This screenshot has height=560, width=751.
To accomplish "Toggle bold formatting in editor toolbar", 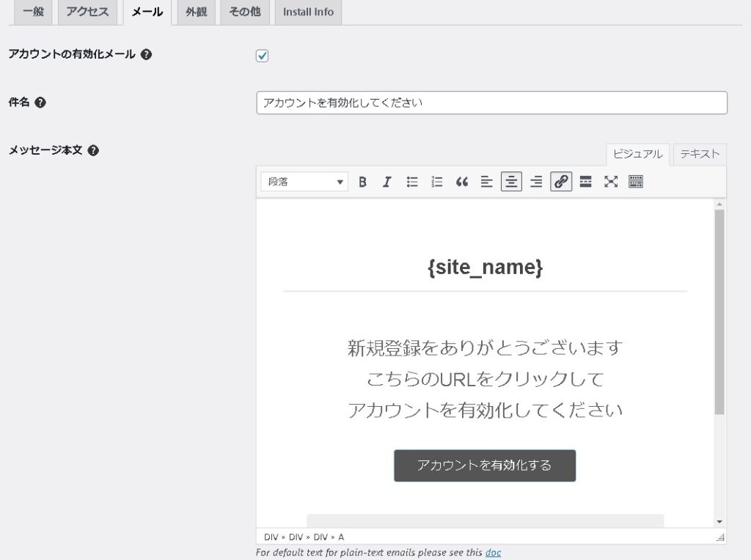I will click(x=362, y=182).
